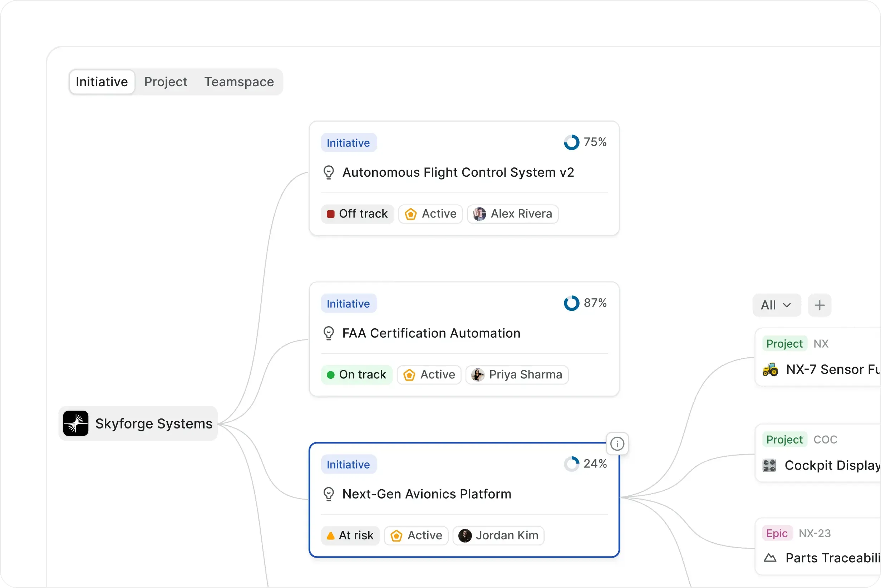Screen dimensions: 881x588
Task: Open the info icon on the Next-Gen Avionics card
Action: click(x=617, y=444)
